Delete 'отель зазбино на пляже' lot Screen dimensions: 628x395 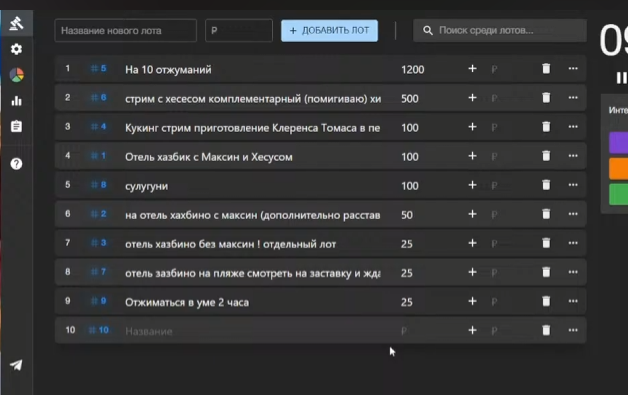pos(546,272)
